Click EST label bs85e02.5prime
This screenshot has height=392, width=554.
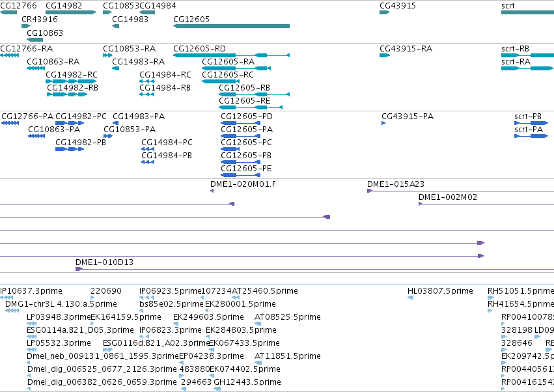pyautogui.click(x=171, y=304)
